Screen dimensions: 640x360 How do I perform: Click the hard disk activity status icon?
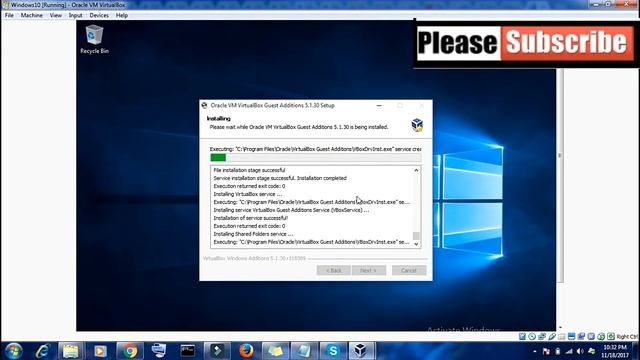[x=522, y=336]
